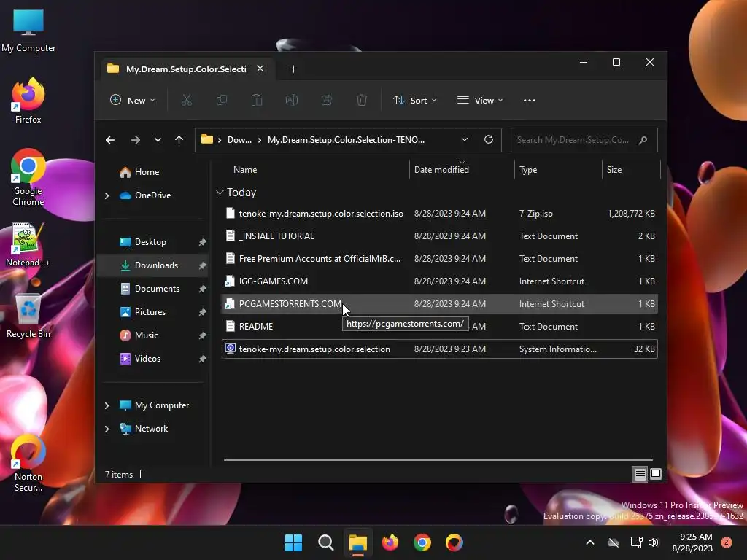747x560 pixels.
Task: Click the pin icon next to Pictures
Action: (203, 312)
